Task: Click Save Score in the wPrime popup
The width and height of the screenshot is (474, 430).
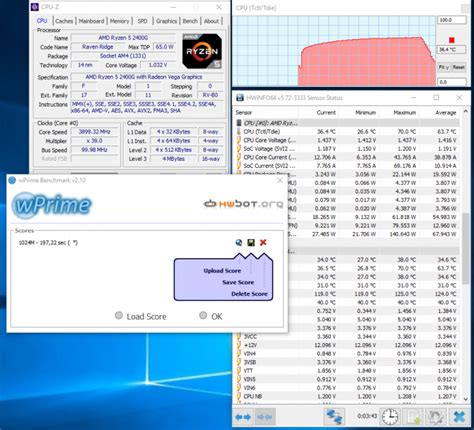Action: click(238, 282)
